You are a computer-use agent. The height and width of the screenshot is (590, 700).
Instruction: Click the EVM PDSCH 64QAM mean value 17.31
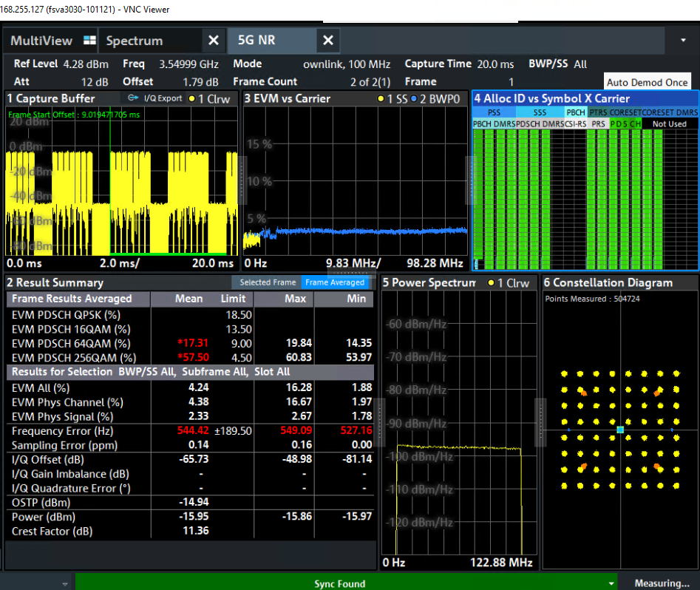point(193,343)
